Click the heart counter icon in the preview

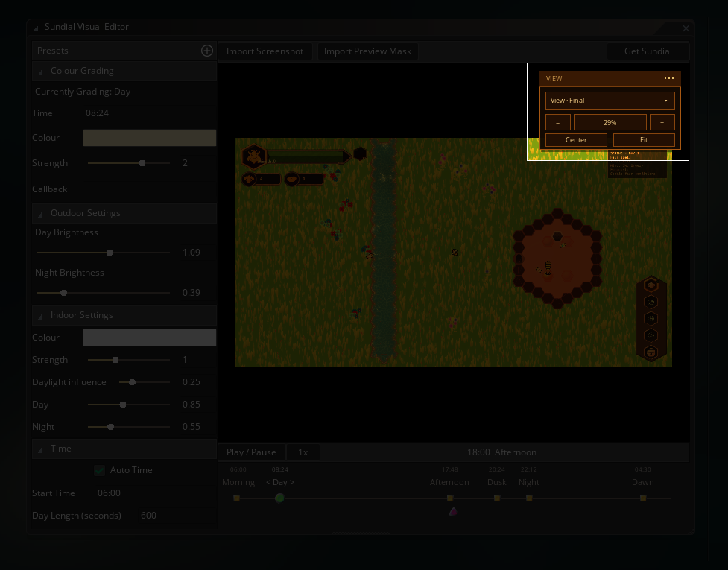tap(291, 179)
